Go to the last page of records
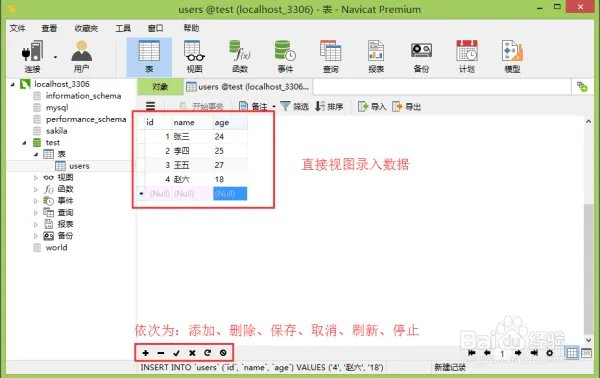This screenshot has width=600, height=378. (x=534, y=353)
